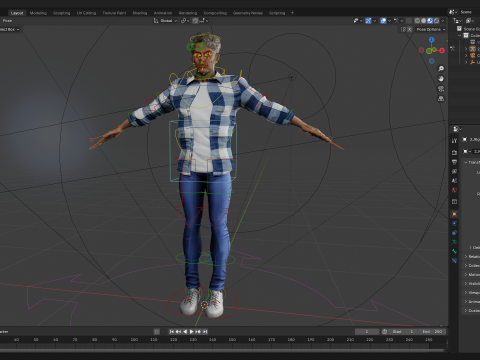Open the Pose menu in viewport header
This screenshot has height=360, width=480.
click(x=7, y=21)
